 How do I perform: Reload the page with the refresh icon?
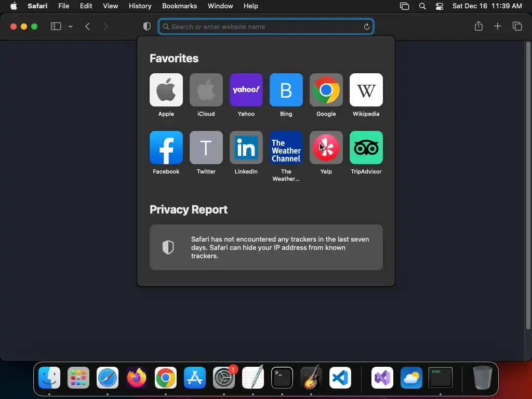(366, 26)
